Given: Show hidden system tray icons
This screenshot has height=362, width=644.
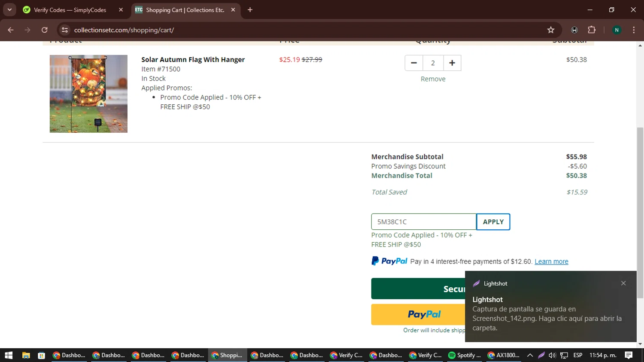Looking at the screenshot, I should point(530,355).
